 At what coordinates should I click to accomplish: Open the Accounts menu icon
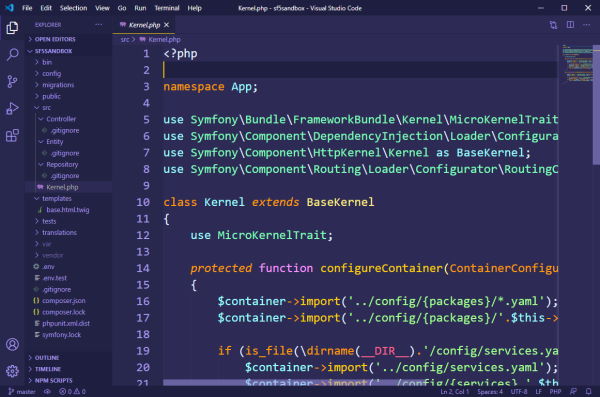[x=12, y=345]
